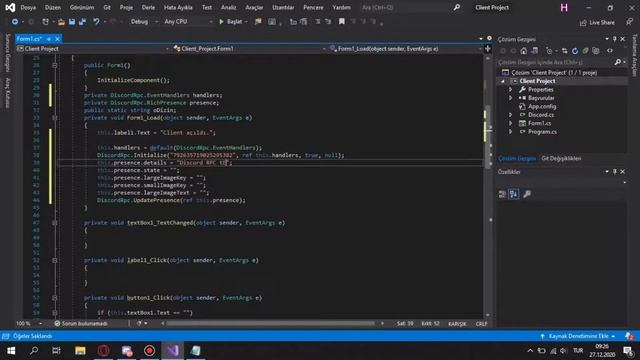
Task: Open the Any CPU platform dropdown
Action: [x=188, y=22]
